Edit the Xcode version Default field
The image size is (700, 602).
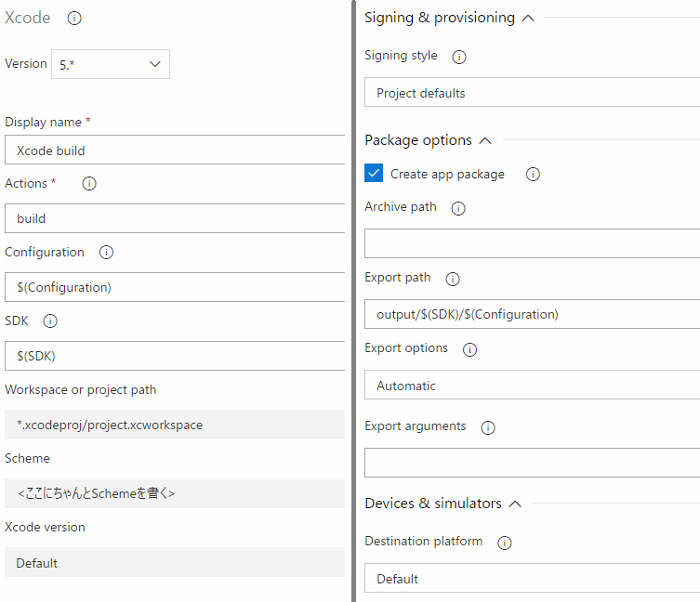[x=175, y=562]
